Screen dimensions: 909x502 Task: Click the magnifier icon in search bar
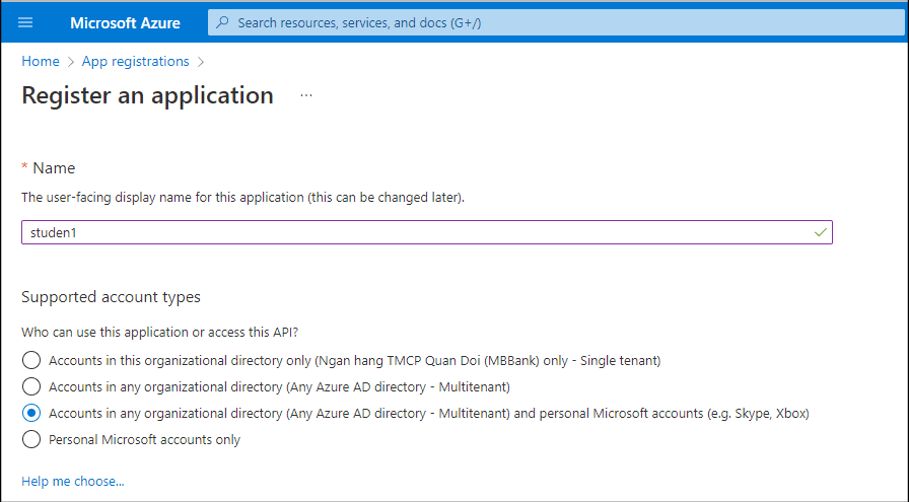(x=223, y=22)
